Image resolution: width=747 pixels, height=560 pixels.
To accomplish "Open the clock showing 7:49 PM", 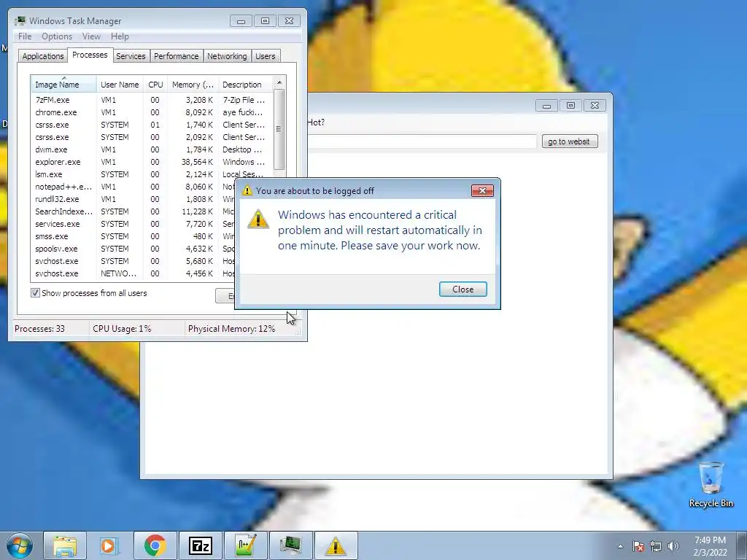I will (x=710, y=546).
